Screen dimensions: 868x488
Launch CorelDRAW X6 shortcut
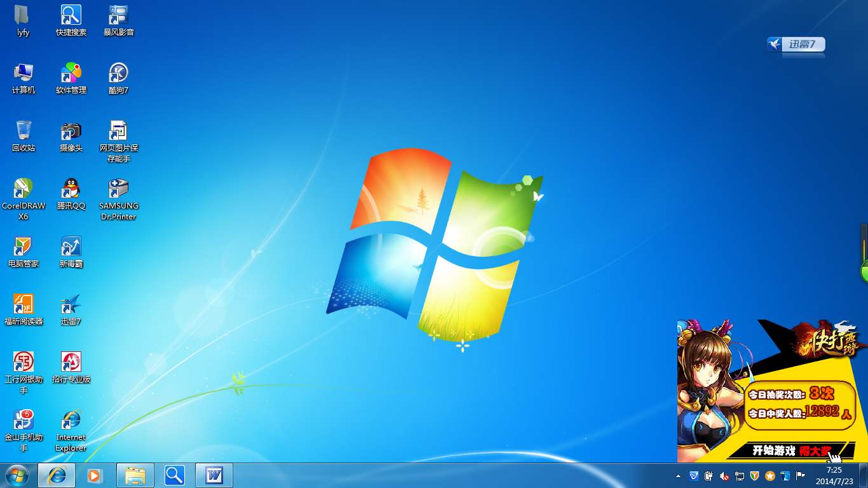pos(23,199)
